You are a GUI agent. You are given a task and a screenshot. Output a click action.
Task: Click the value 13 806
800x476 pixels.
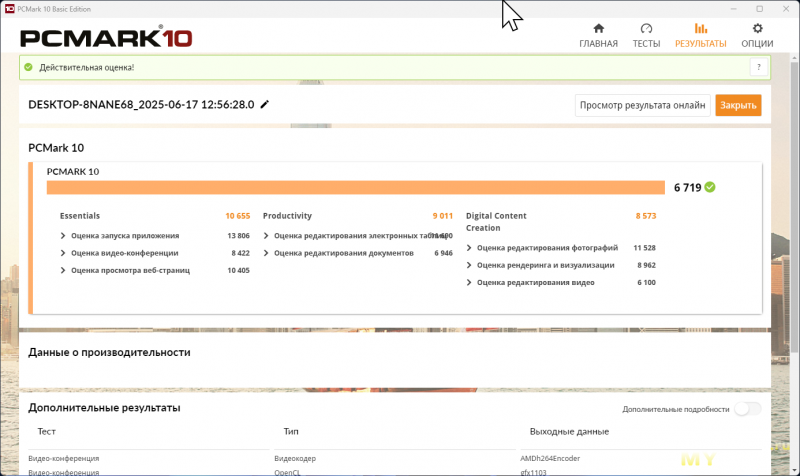(x=238, y=236)
